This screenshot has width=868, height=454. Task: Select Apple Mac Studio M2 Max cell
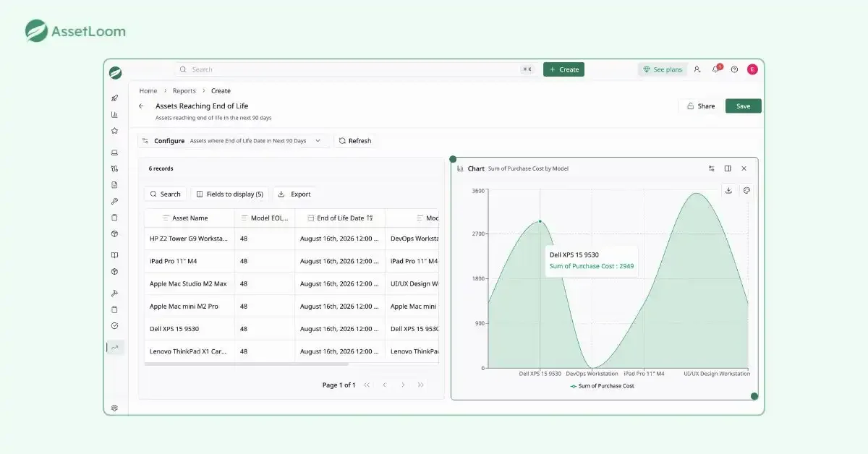pyautogui.click(x=190, y=284)
